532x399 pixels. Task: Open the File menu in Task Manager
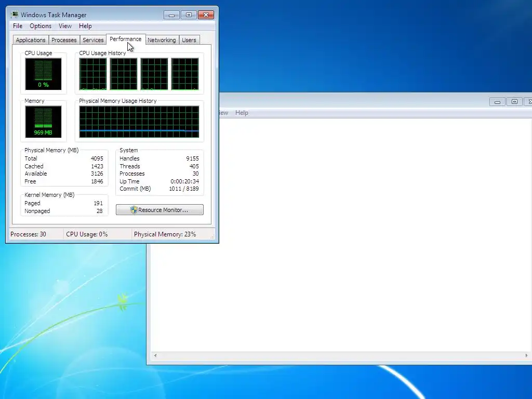(18, 26)
